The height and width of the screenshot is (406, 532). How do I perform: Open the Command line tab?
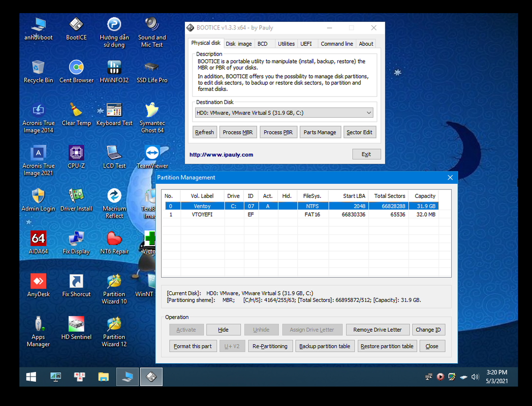[x=337, y=44]
